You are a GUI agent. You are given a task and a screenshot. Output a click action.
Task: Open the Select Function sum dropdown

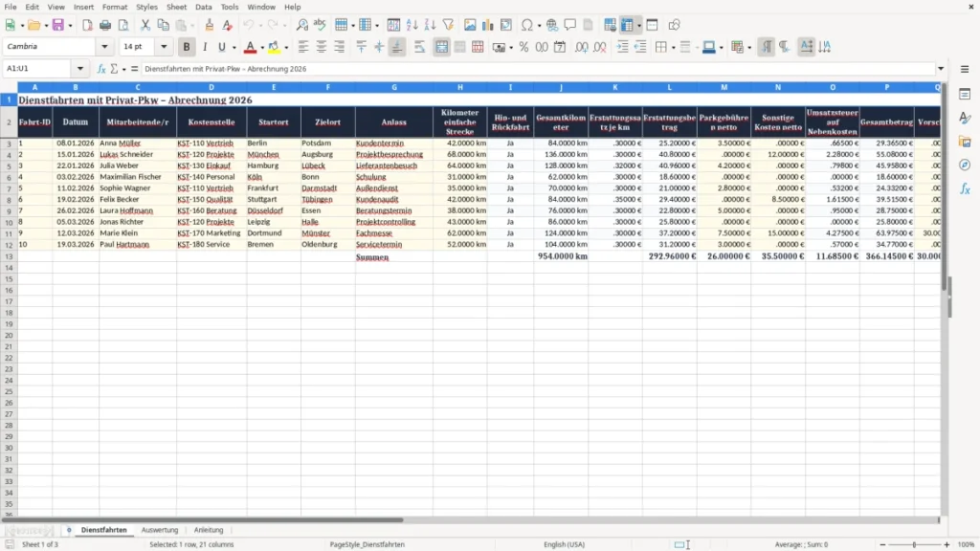tap(123, 69)
